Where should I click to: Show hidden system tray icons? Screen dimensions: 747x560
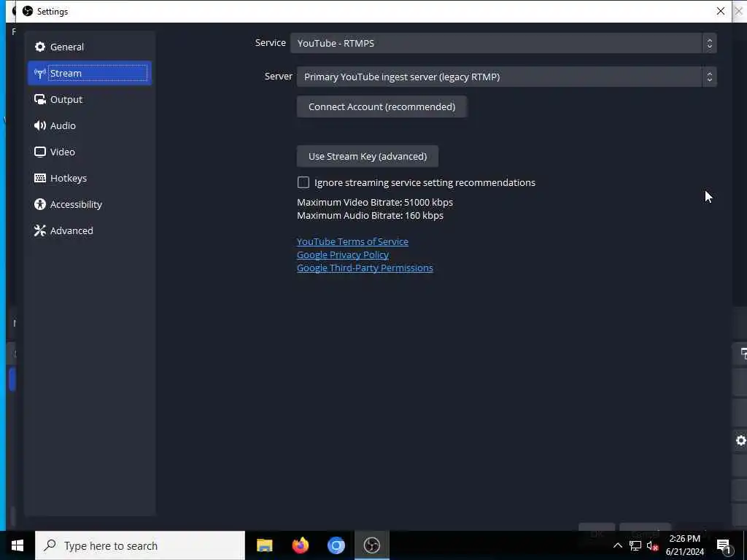point(617,545)
